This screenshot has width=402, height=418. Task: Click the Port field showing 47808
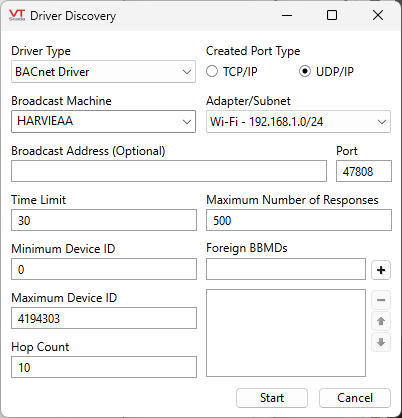[x=364, y=171]
